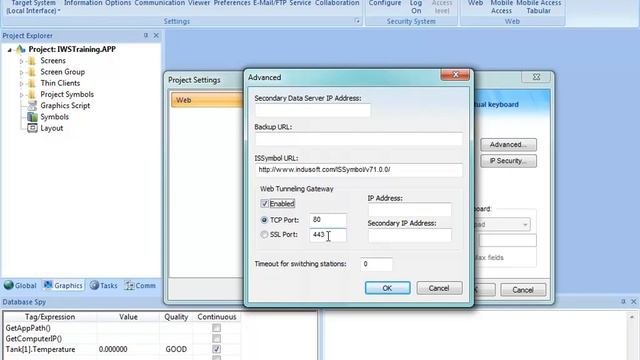Cancel the Advanced dialog
The height and width of the screenshot is (360, 640).
click(439, 288)
